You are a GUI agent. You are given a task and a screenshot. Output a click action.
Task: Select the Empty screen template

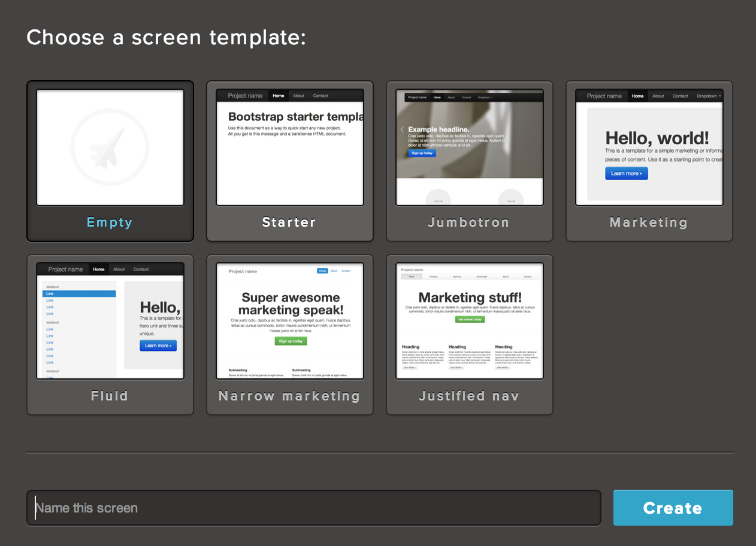(110, 160)
